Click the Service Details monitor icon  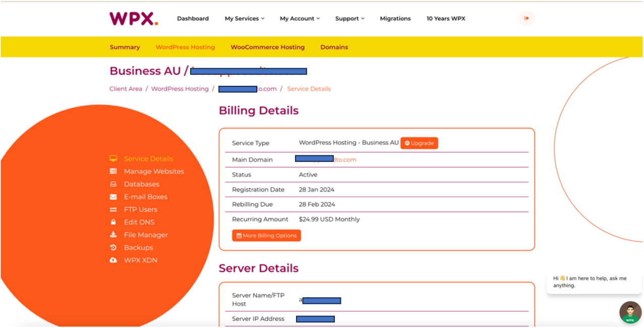tap(113, 159)
